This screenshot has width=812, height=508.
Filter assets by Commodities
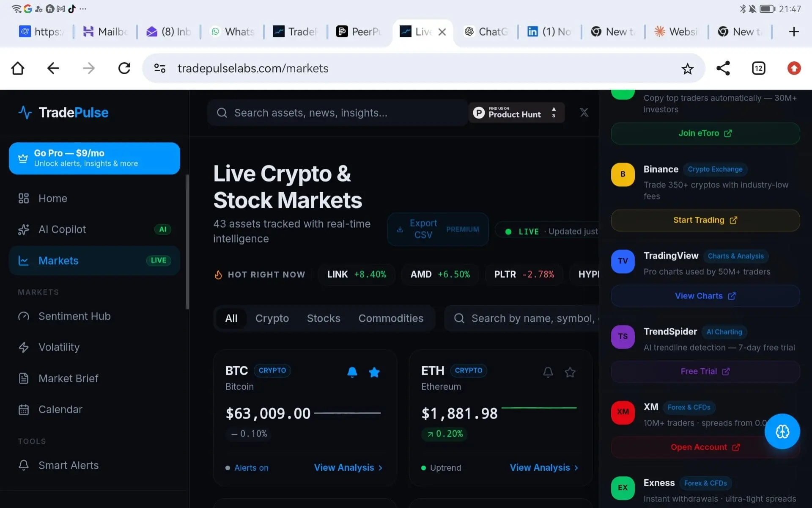[391, 318]
